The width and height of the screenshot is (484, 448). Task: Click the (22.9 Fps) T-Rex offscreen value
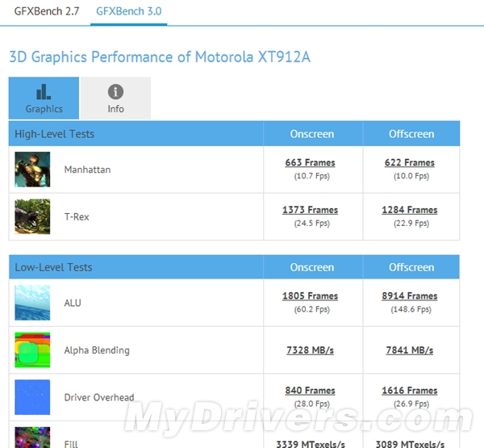411,224
